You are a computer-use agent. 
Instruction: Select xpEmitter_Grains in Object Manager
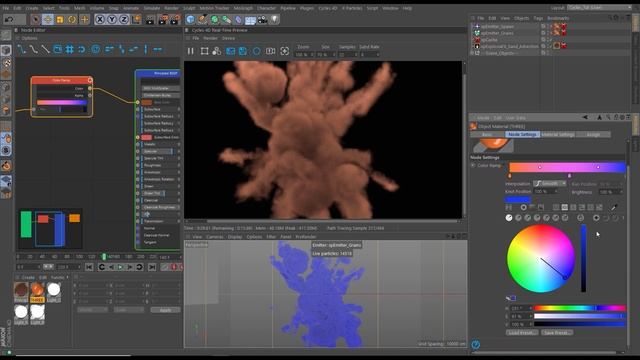pyautogui.click(x=497, y=33)
